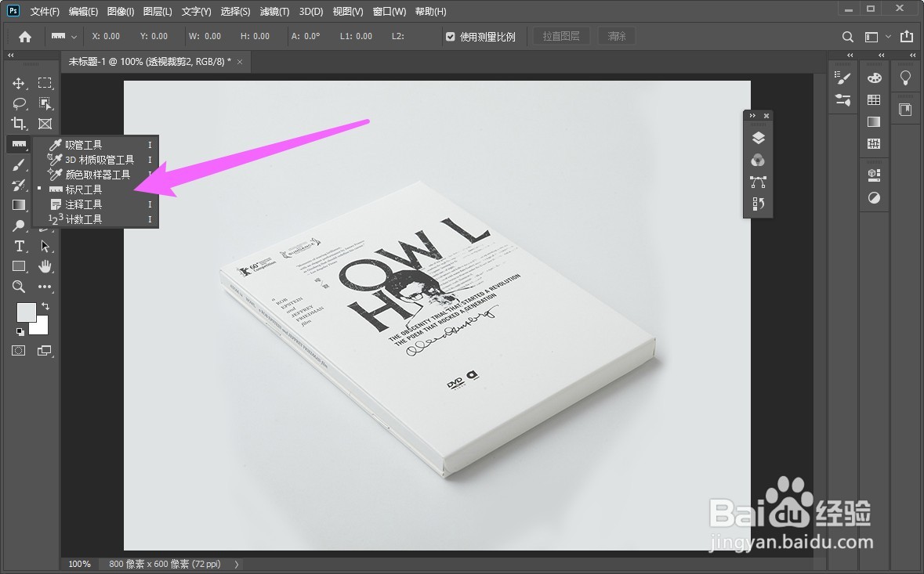Screen dimensions: 924x574
Task: Select the Horizontal Type tool
Action: coord(19,246)
